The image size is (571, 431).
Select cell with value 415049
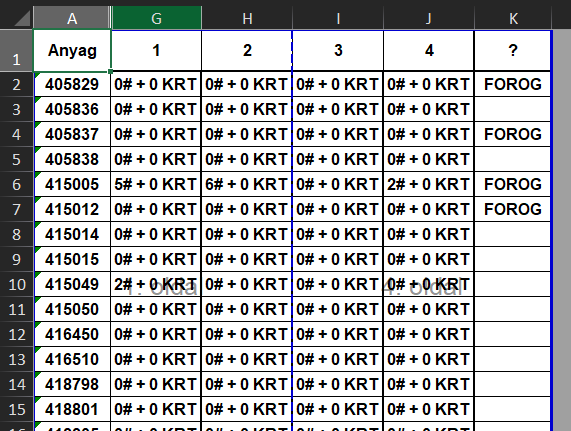72,284
